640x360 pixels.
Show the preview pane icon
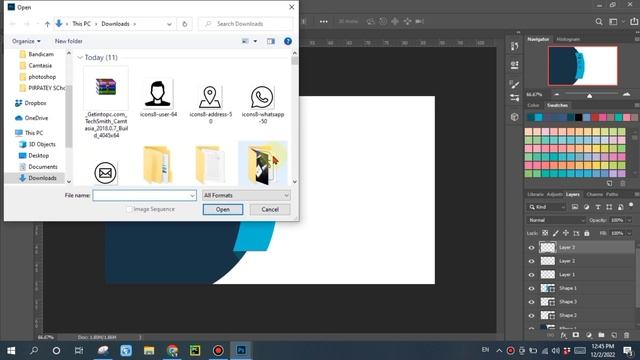point(271,41)
